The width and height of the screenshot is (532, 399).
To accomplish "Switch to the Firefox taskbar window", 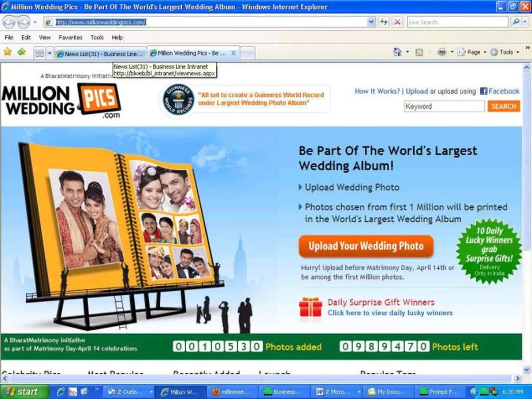I will coord(231,392).
